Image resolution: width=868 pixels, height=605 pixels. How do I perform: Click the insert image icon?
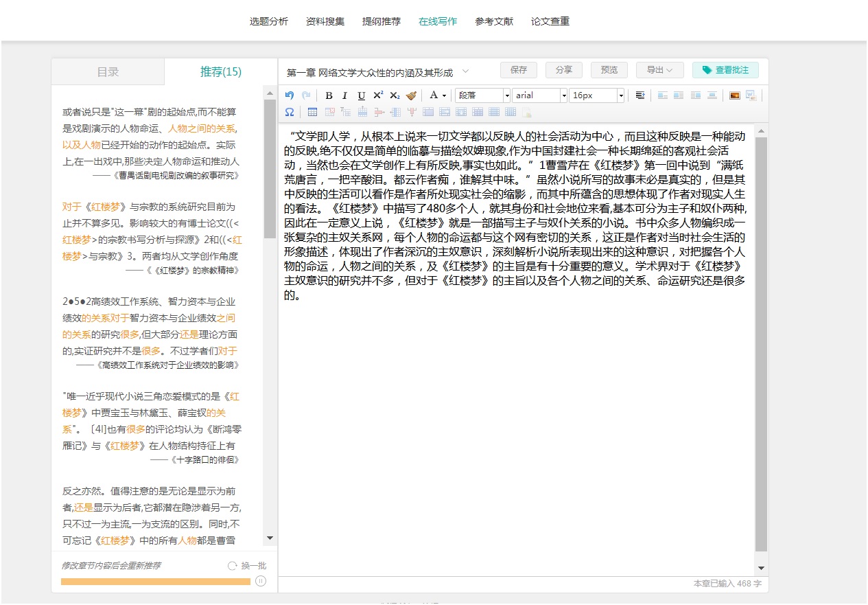(734, 95)
